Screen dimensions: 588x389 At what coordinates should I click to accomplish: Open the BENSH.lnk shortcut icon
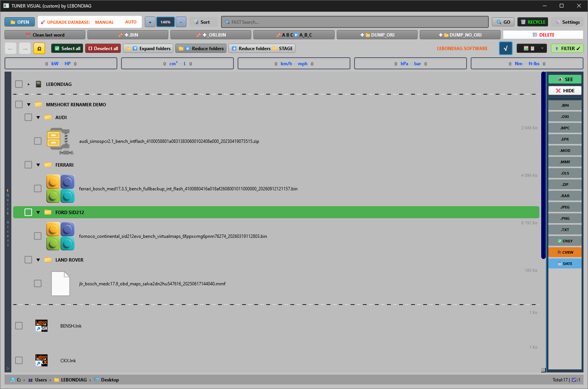point(42,326)
